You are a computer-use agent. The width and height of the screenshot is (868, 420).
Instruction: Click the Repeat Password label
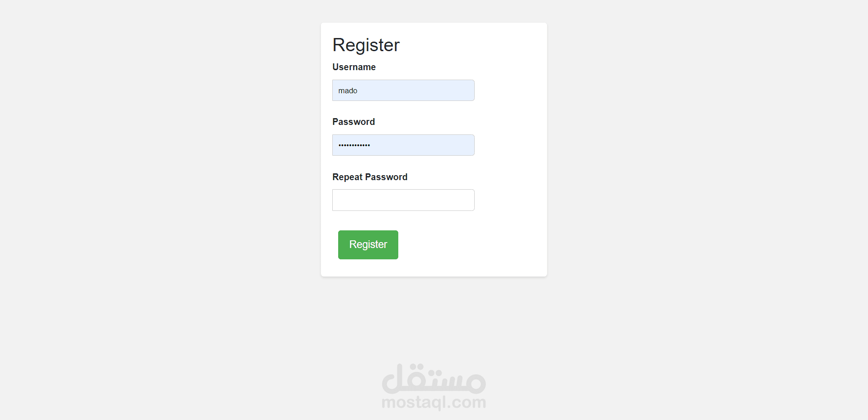pos(370,177)
